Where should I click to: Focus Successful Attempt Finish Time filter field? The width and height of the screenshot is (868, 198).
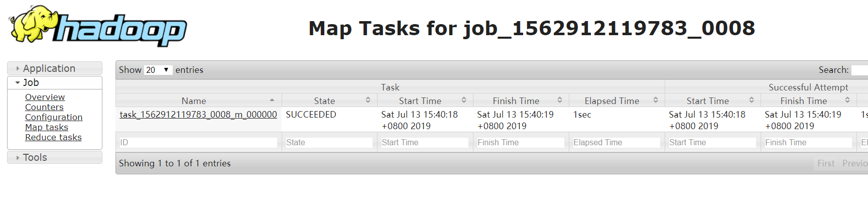pos(808,143)
